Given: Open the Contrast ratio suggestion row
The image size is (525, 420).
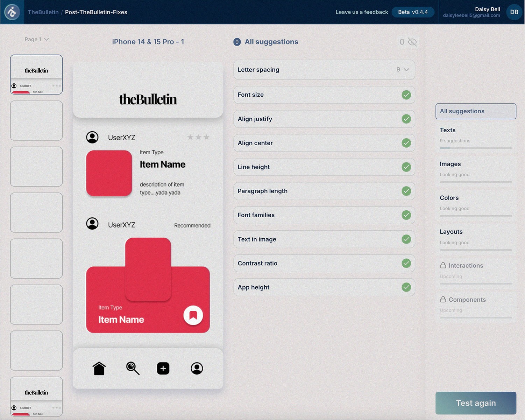Looking at the screenshot, I should [x=324, y=263].
